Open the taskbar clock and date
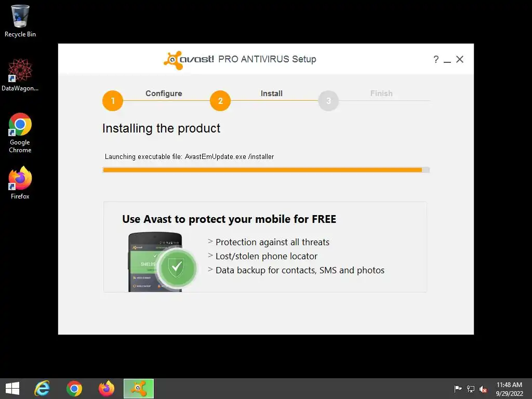This screenshot has height=399, width=532. pos(509,389)
